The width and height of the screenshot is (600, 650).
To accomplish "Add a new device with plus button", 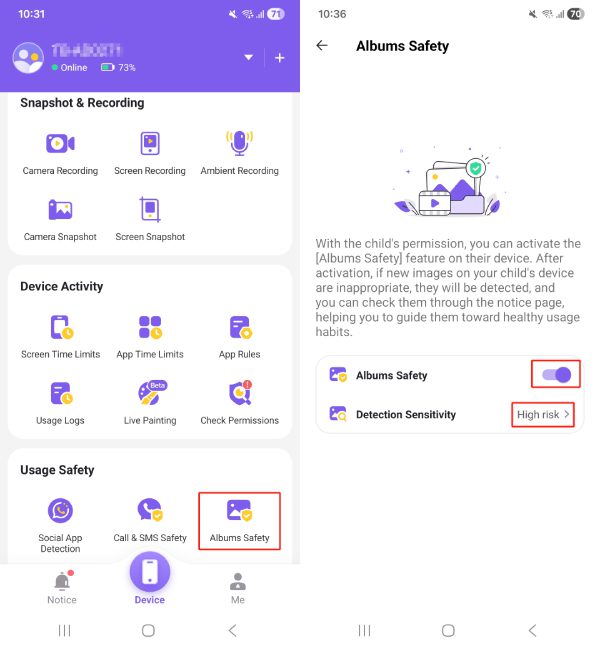I will coord(279,58).
